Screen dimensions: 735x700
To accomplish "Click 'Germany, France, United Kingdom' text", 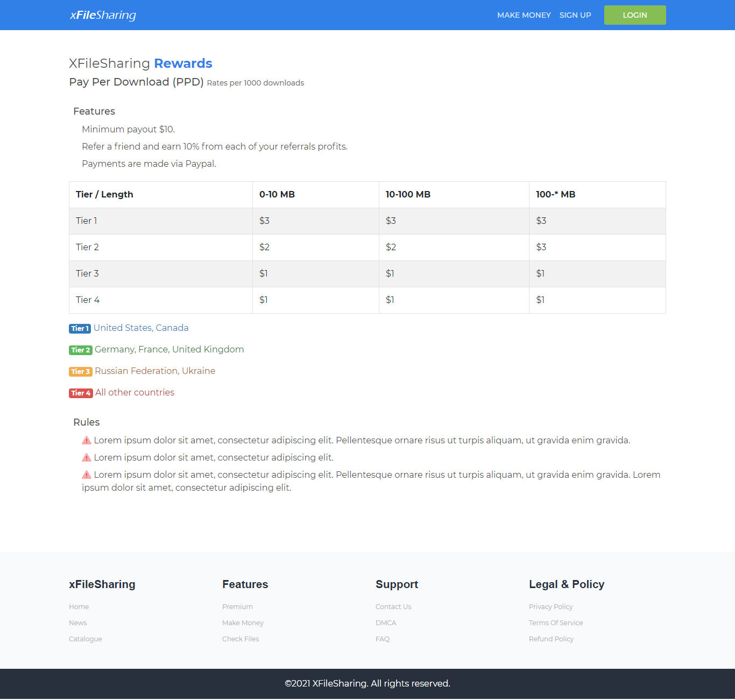I will [169, 349].
